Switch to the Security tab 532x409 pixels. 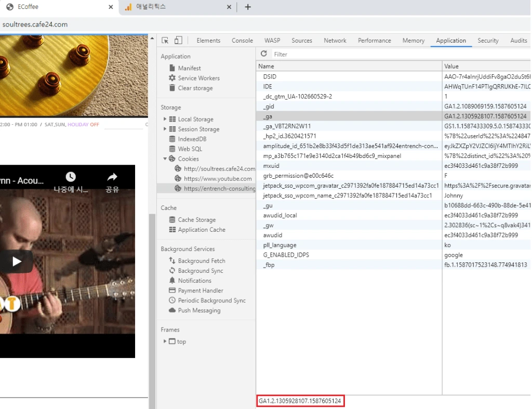tap(488, 41)
